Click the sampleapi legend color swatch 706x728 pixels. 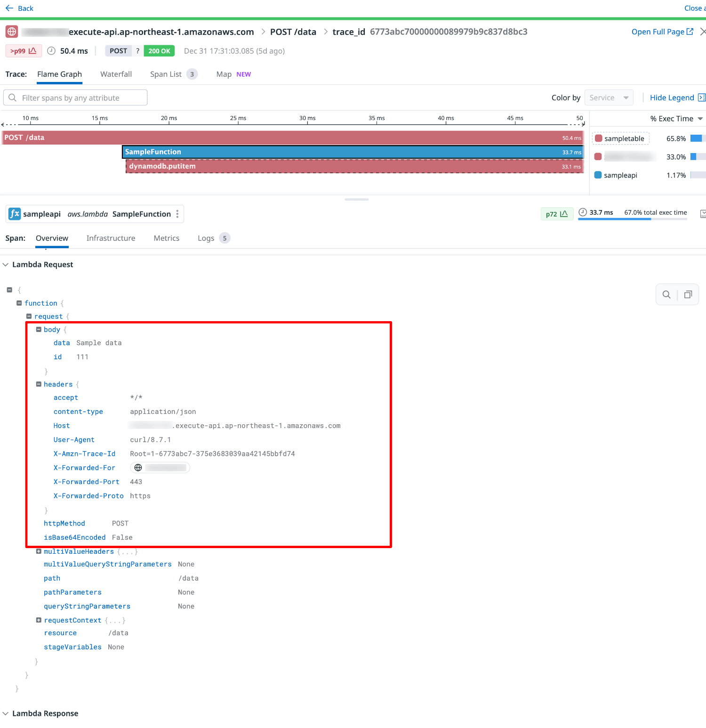tap(598, 175)
